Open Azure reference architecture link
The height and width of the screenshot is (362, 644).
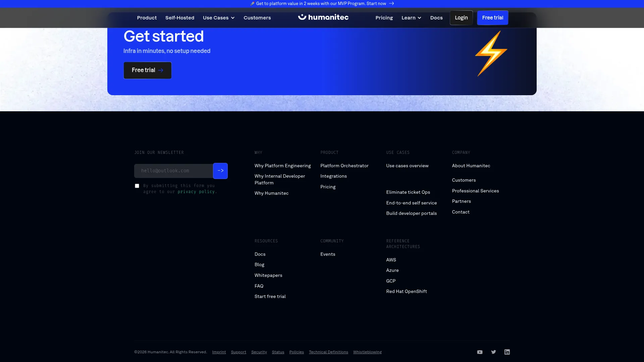(x=392, y=270)
